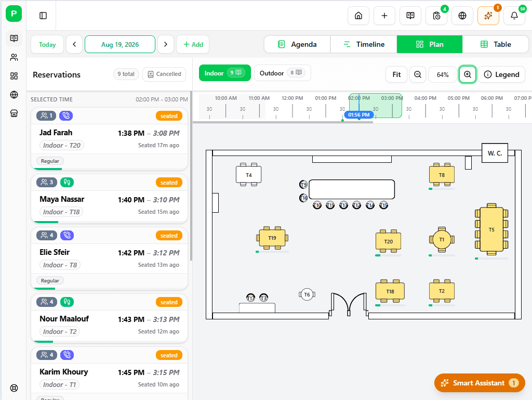The width and height of the screenshot is (532, 400).
Task: Open the Legend
Action: point(502,74)
